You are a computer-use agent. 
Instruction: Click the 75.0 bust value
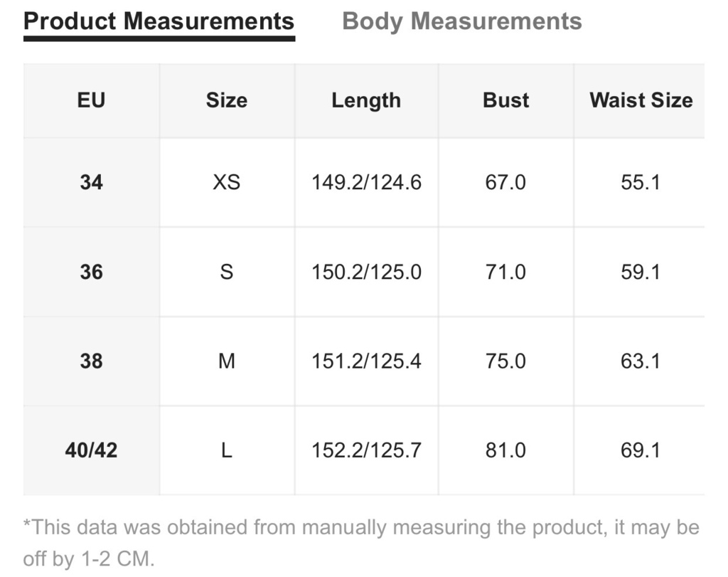(505, 361)
